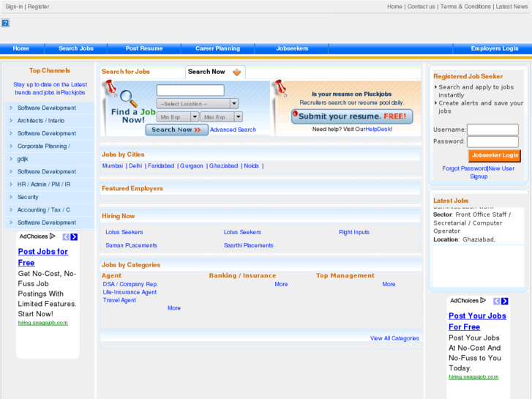The width and height of the screenshot is (532, 399).
Task: Click the orange hand arrow beside Search Now
Action: (x=237, y=72)
